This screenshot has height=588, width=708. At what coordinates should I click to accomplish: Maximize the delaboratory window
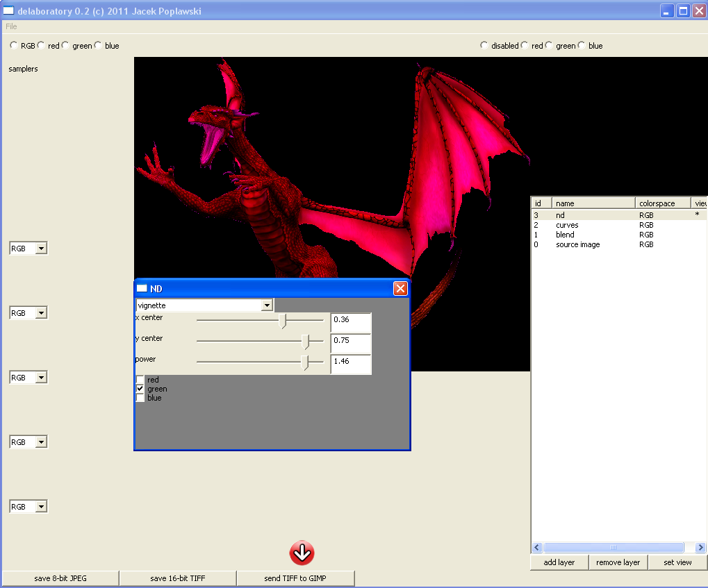coord(683,11)
